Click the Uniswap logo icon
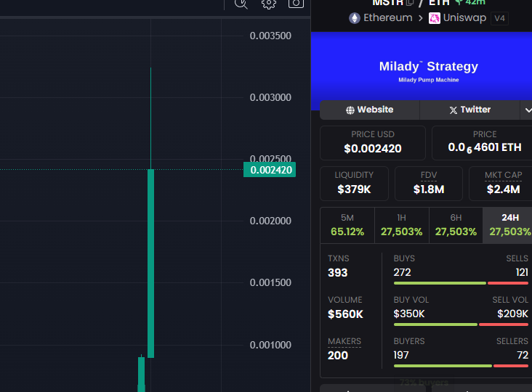The image size is (532, 392). pyautogui.click(x=435, y=18)
